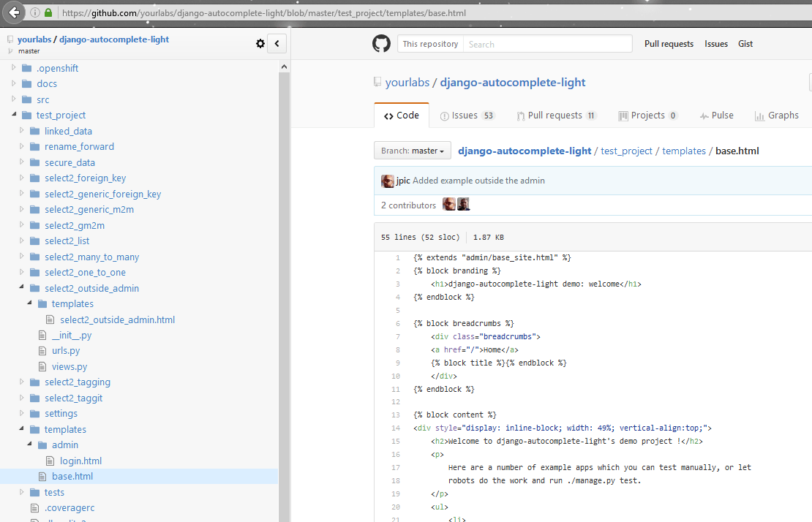Viewport: 812px width, 522px height.
Task: Open the Branch: master dropdown
Action: click(x=412, y=150)
